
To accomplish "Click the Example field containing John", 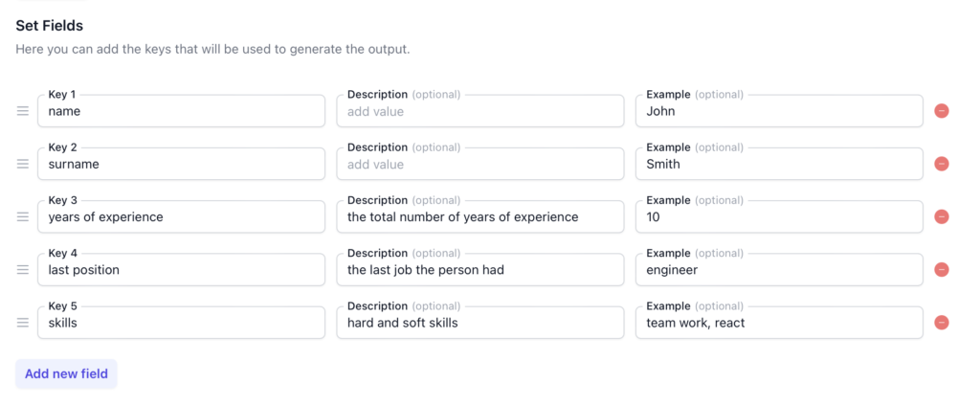I will 779,112.
